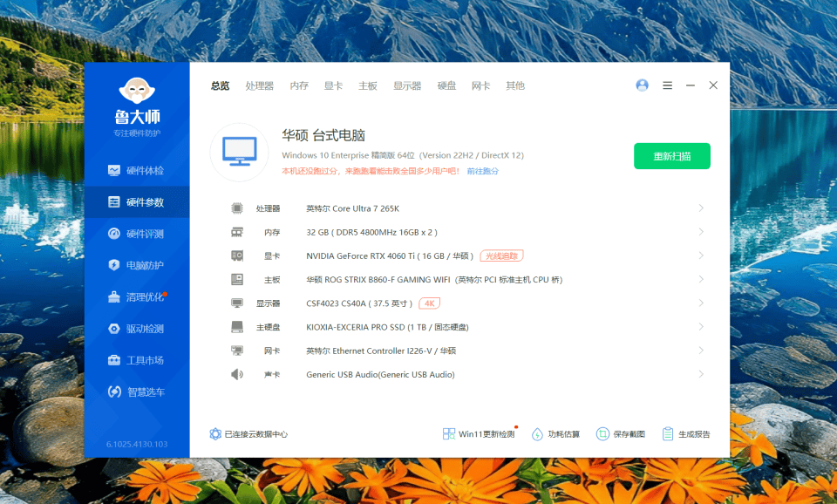Switch to the 显卡 tab
The height and width of the screenshot is (504, 837).
tap(333, 86)
